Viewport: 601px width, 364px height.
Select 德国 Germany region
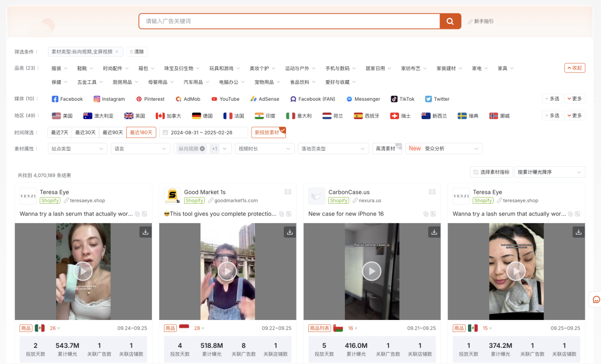tap(202, 116)
